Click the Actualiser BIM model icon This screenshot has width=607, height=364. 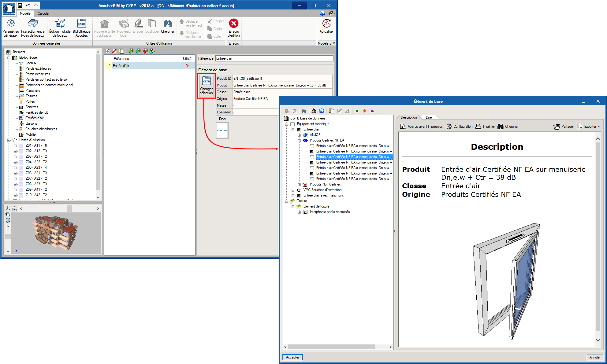[327, 26]
